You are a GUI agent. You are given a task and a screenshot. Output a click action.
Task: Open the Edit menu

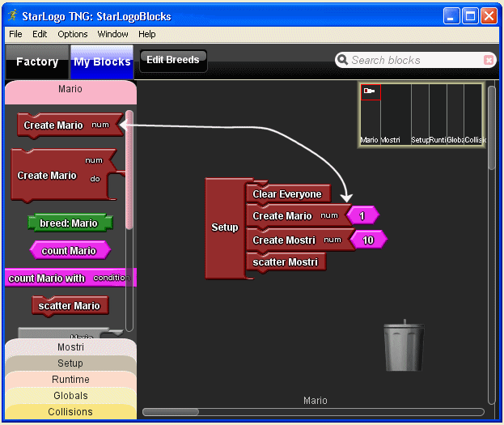pyautogui.click(x=40, y=34)
